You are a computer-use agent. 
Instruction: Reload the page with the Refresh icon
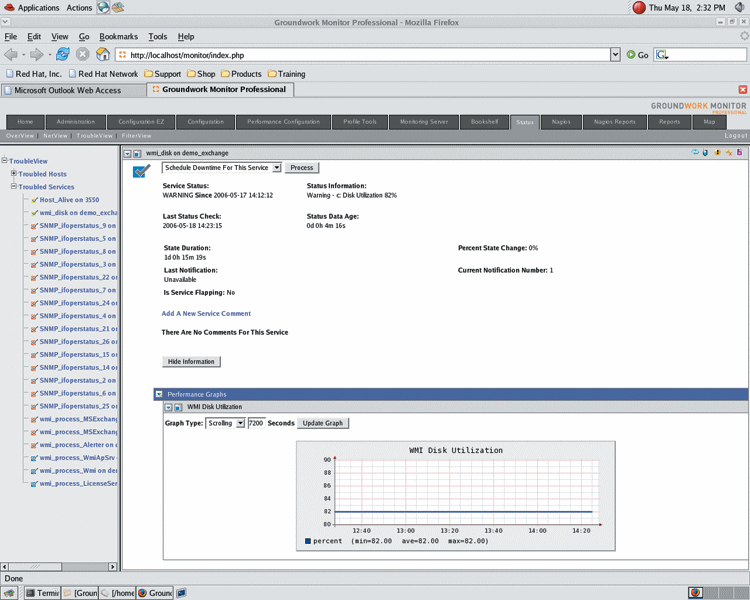tap(63, 54)
